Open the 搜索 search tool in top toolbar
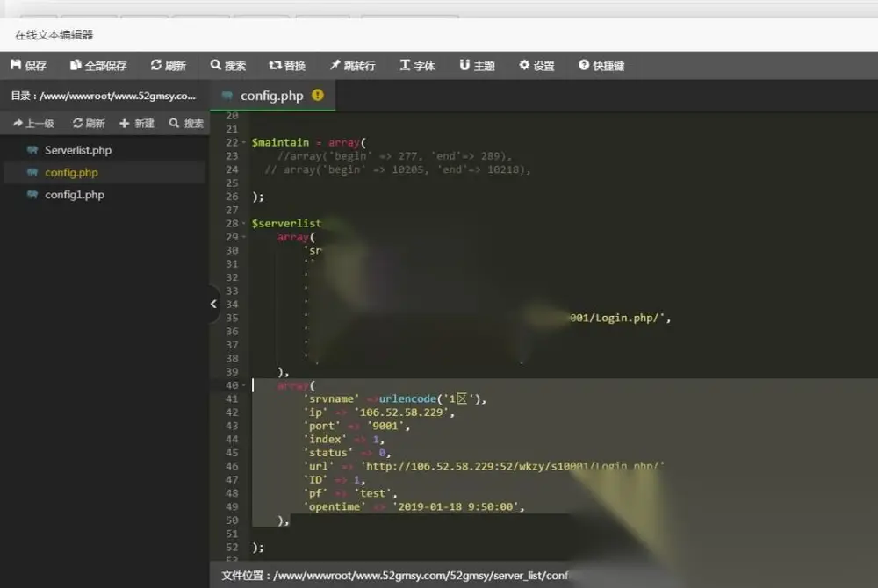This screenshot has width=878, height=588. tap(228, 66)
